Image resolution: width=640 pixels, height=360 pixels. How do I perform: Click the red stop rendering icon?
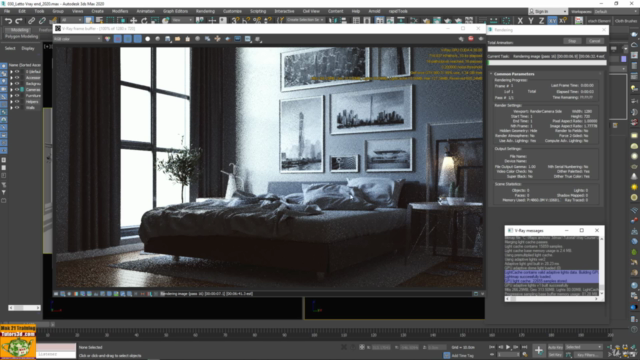pos(471,38)
